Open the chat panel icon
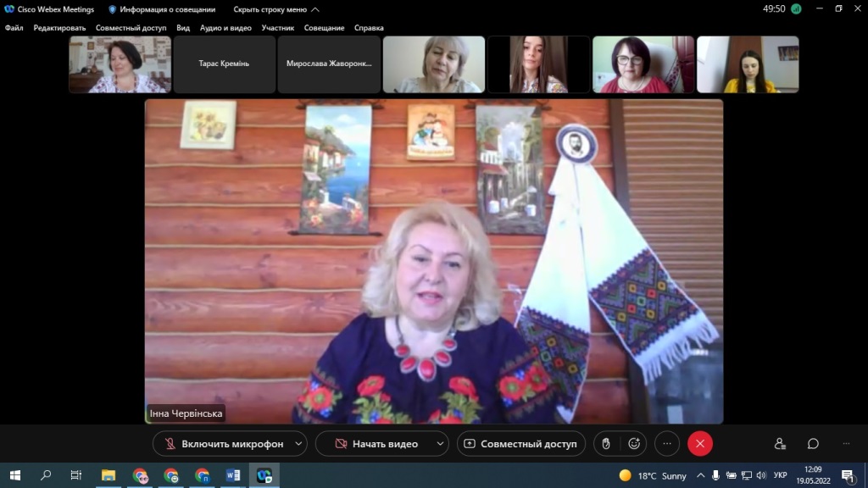The width and height of the screenshot is (868, 488). pos(813,443)
